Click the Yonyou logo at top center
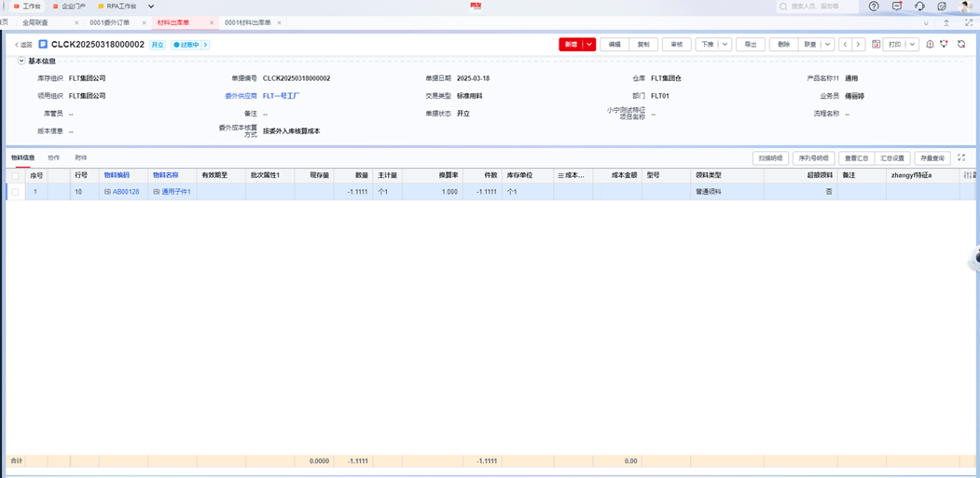The height and width of the screenshot is (478, 980). point(476,7)
